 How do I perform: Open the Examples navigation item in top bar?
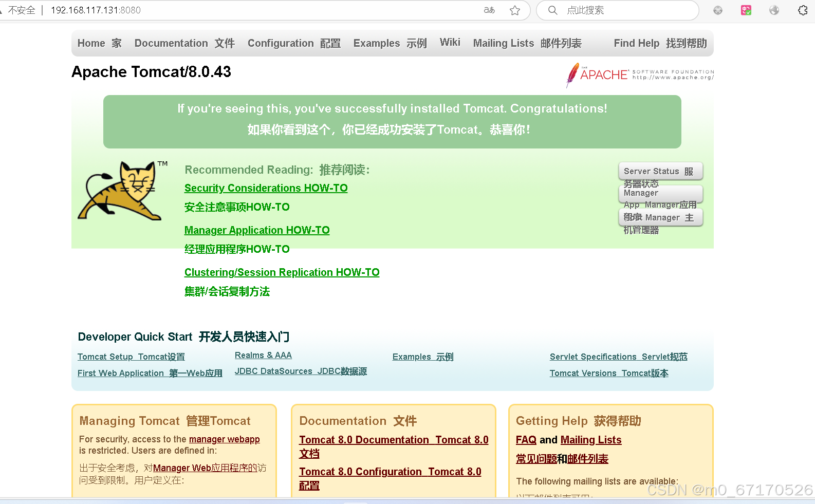tap(390, 43)
